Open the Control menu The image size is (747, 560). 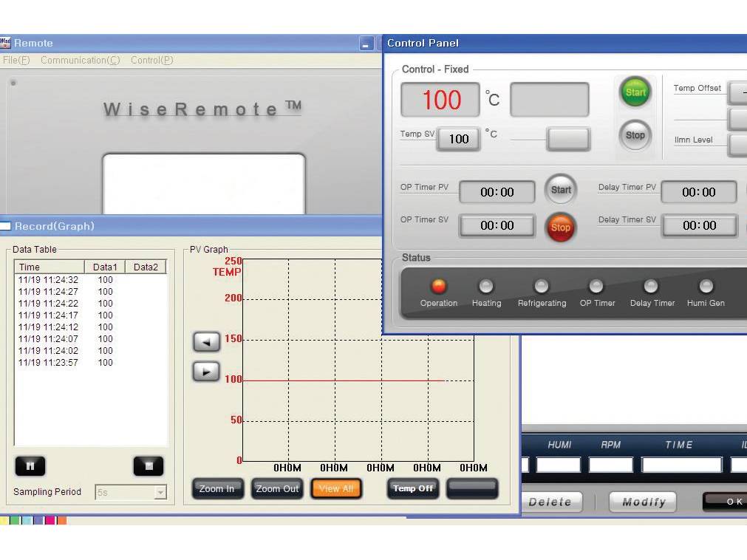(x=151, y=60)
